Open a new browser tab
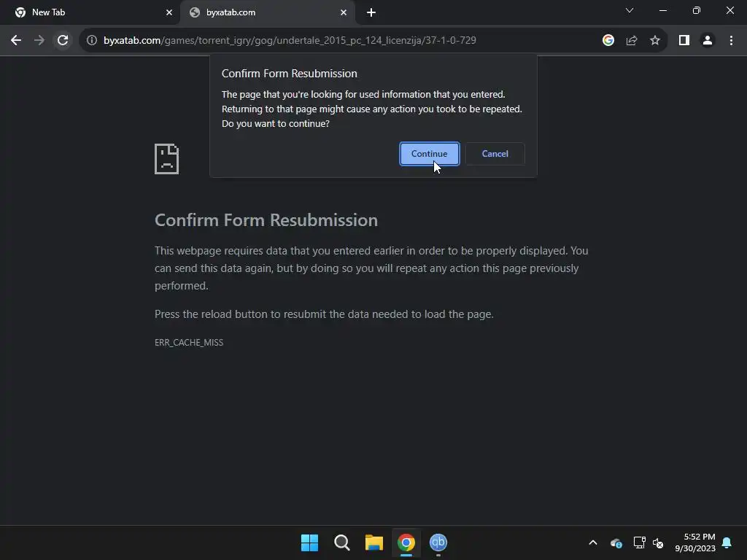 click(371, 12)
